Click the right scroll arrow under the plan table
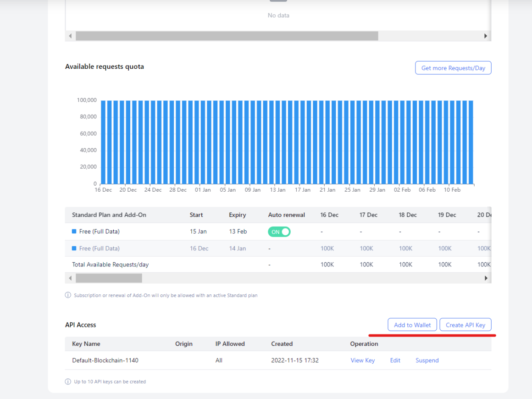This screenshot has height=399, width=532. [x=487, y=278]
